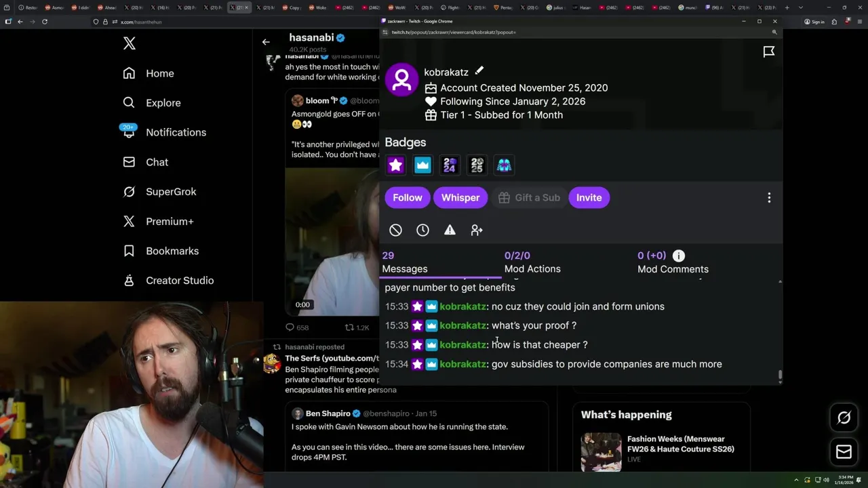
Task: Click the floating messages envelope button on X
Action: point(844,451)
